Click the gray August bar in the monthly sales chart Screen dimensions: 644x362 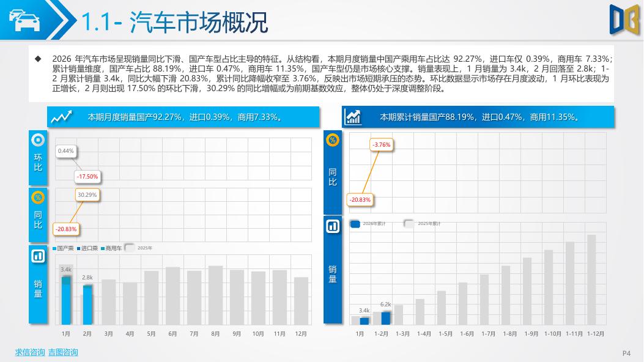click(216, 295)
